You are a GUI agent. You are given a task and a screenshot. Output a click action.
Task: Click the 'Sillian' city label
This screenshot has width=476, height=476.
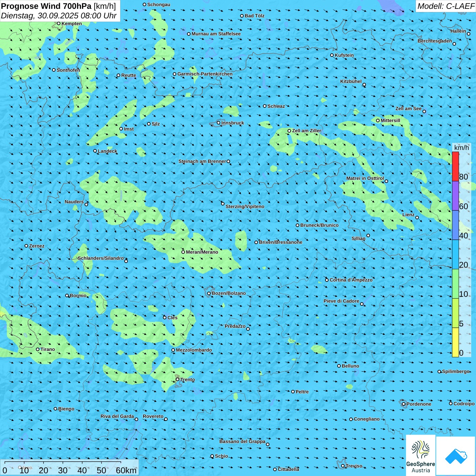click(358, 238)
